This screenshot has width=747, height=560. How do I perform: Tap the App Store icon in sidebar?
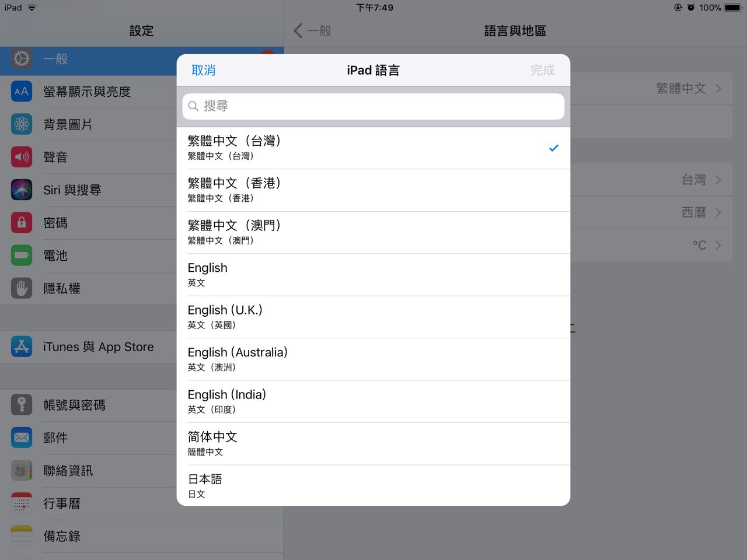pyautogui.click(x=22, y=346)
